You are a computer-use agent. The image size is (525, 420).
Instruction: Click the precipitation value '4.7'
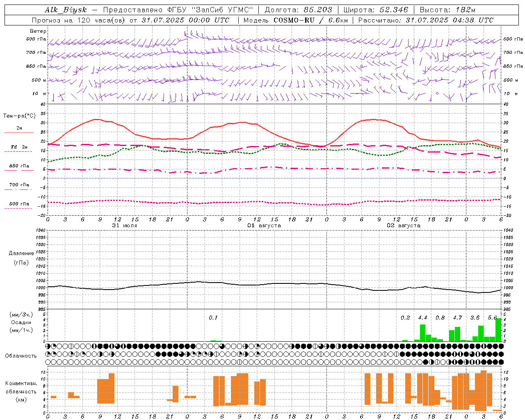457,318
